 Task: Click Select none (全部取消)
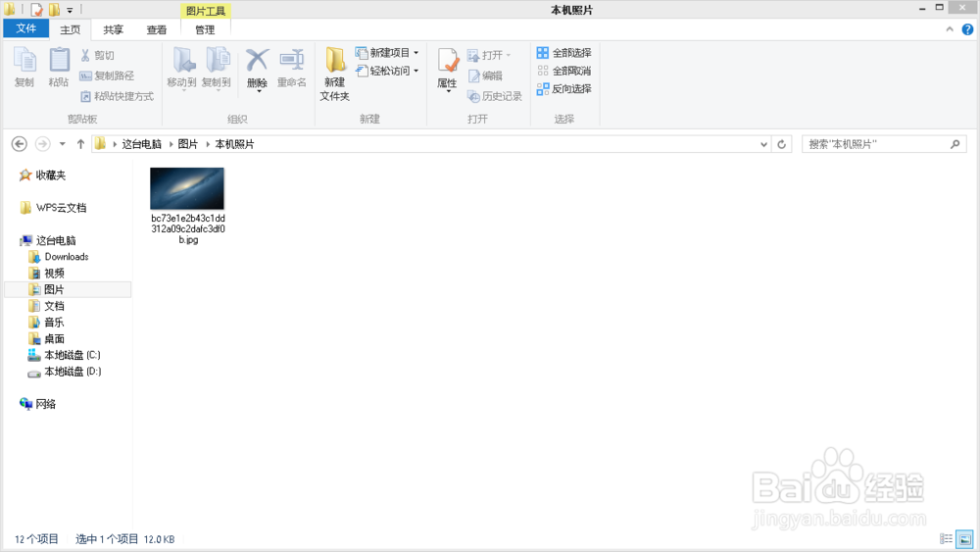563,71
